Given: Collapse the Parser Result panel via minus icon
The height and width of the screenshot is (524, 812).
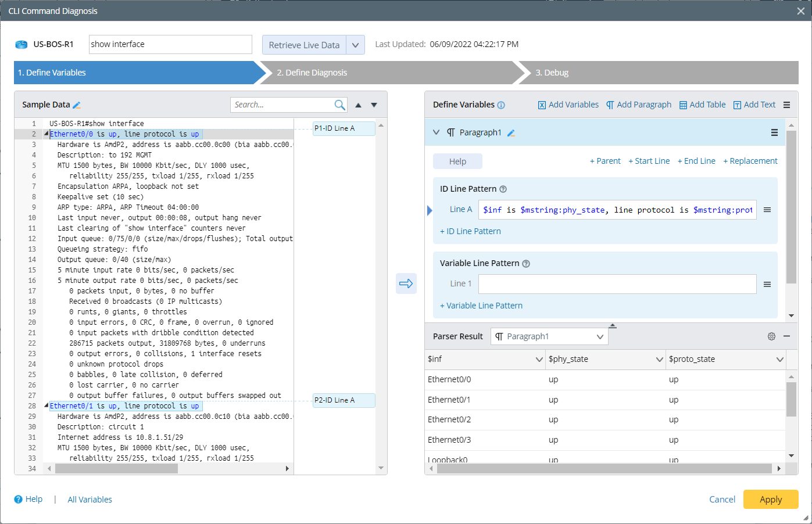Looking at the screenshot, I should tap(786, 336).
